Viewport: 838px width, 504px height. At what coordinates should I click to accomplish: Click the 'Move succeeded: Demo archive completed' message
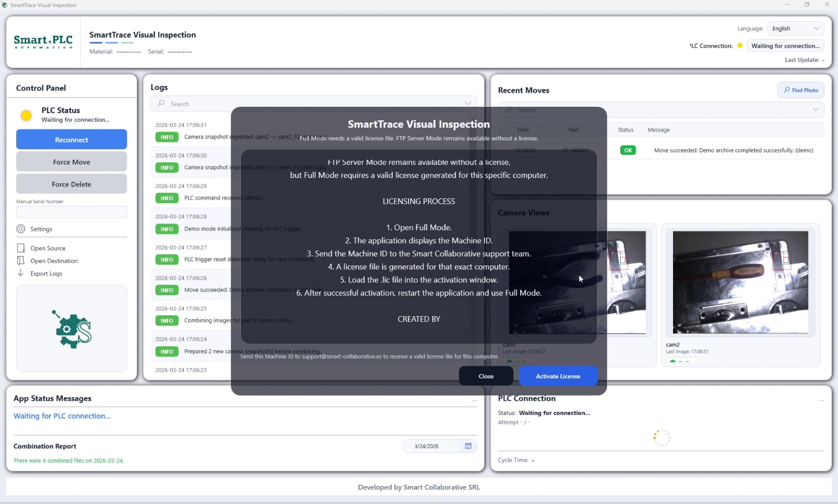point(733,150)
